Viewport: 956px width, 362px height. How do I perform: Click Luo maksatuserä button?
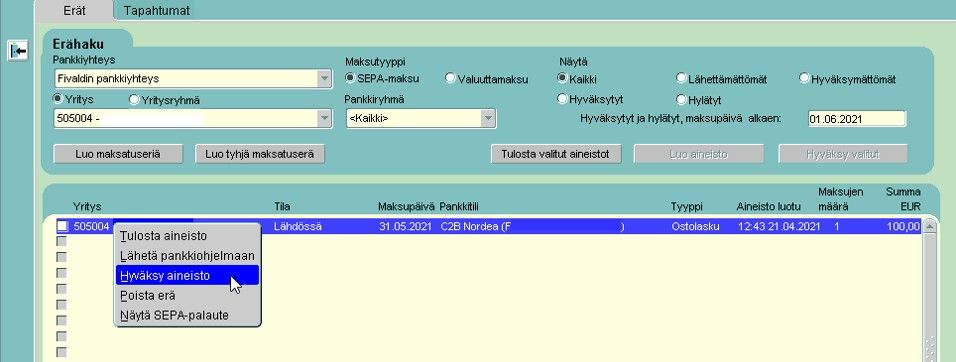[x=118, y=154]
